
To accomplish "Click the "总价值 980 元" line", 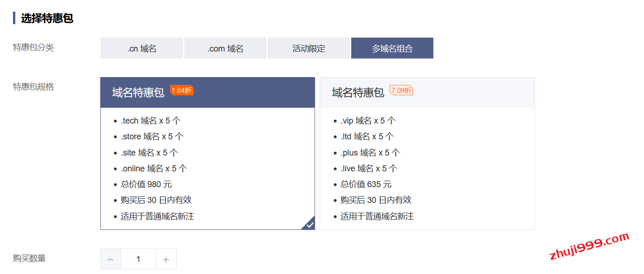I will 146,184.
